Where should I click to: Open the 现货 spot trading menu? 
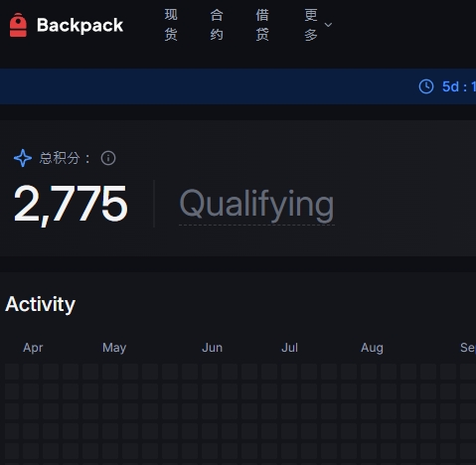[171, 25]
